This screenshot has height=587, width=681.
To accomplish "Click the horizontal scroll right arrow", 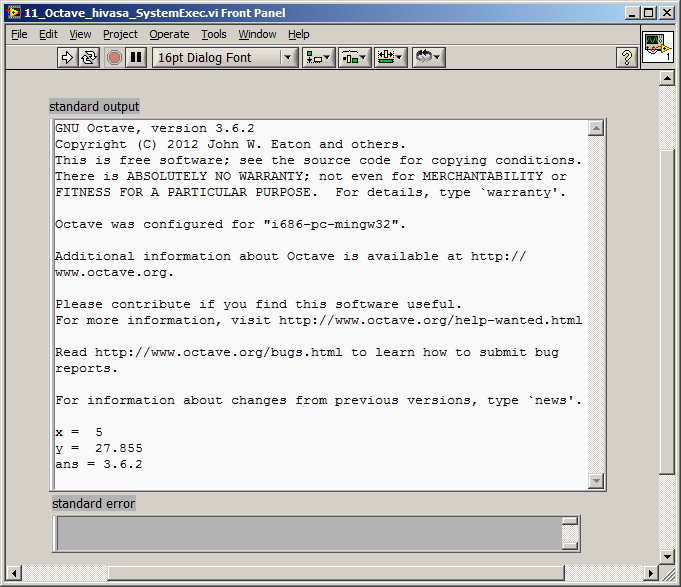I will click(650, 573).
